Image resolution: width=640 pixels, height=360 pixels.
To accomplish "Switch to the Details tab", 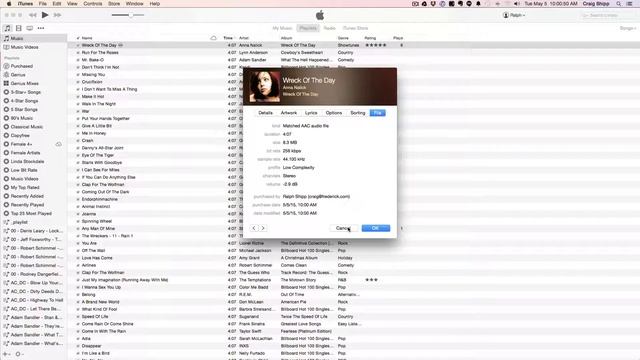I will point(265,113).
